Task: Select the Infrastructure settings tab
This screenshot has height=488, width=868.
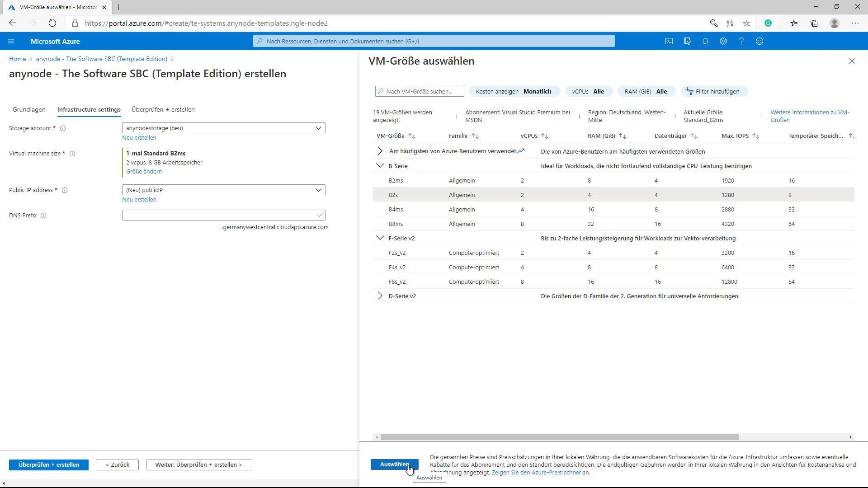Action: 89,110
